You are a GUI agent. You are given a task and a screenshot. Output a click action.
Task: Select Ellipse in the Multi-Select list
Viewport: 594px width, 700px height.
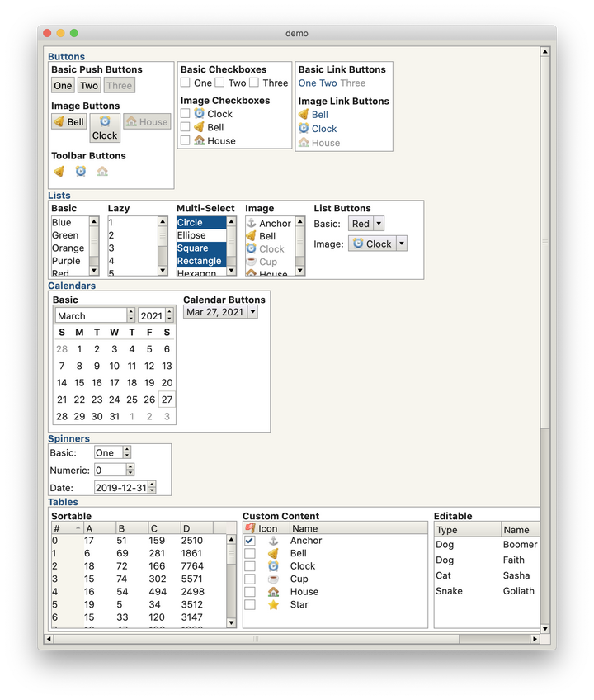pos(202,235)
